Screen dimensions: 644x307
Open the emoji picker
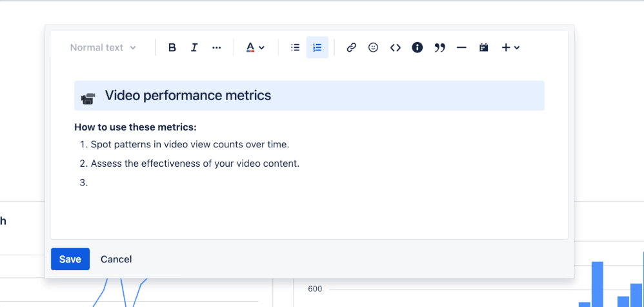click(373, 47)
